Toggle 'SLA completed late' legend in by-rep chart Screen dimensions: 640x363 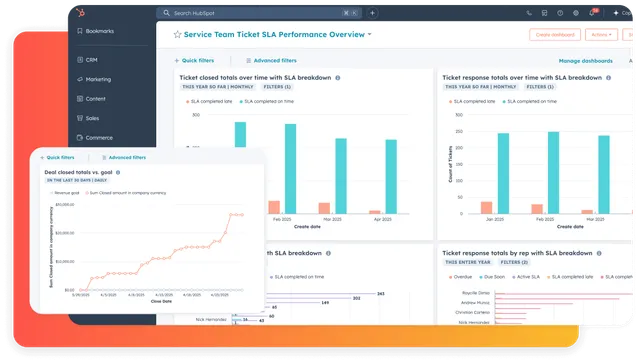[x=570, y=277]
